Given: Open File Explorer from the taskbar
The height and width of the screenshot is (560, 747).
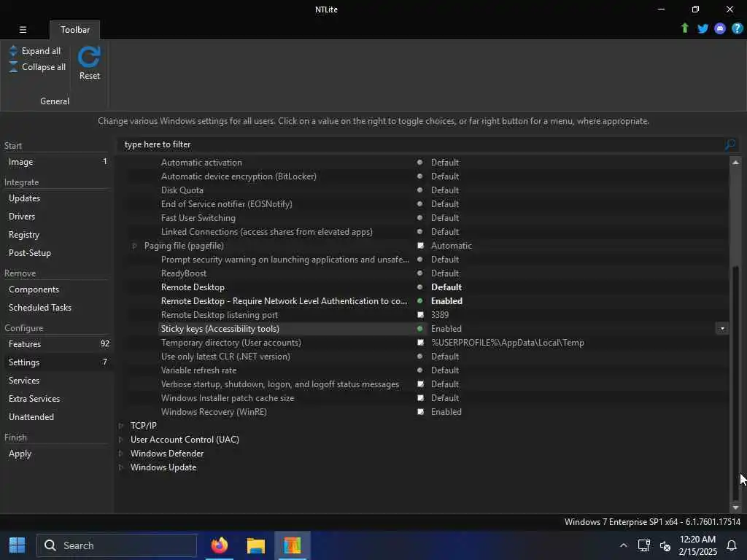Looking at the screenshot, I should pyautogui.click(x=256, y=545).
